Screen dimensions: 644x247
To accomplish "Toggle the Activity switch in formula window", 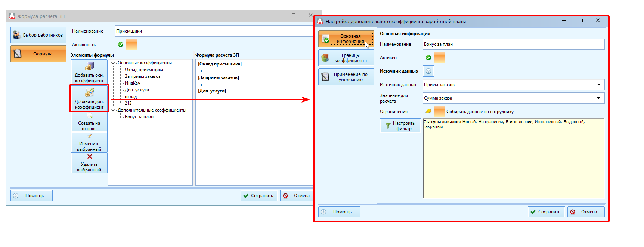I will coord(126,45).
